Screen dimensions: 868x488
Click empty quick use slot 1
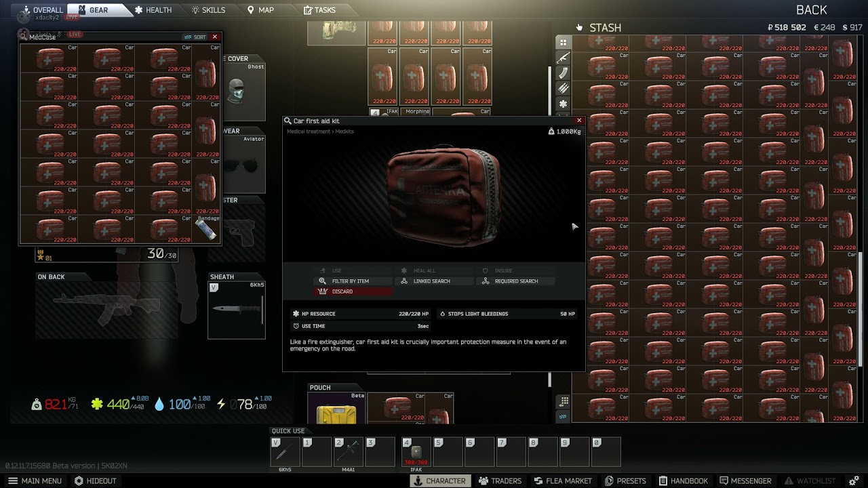pyautogui.click(x=317, y=452)
